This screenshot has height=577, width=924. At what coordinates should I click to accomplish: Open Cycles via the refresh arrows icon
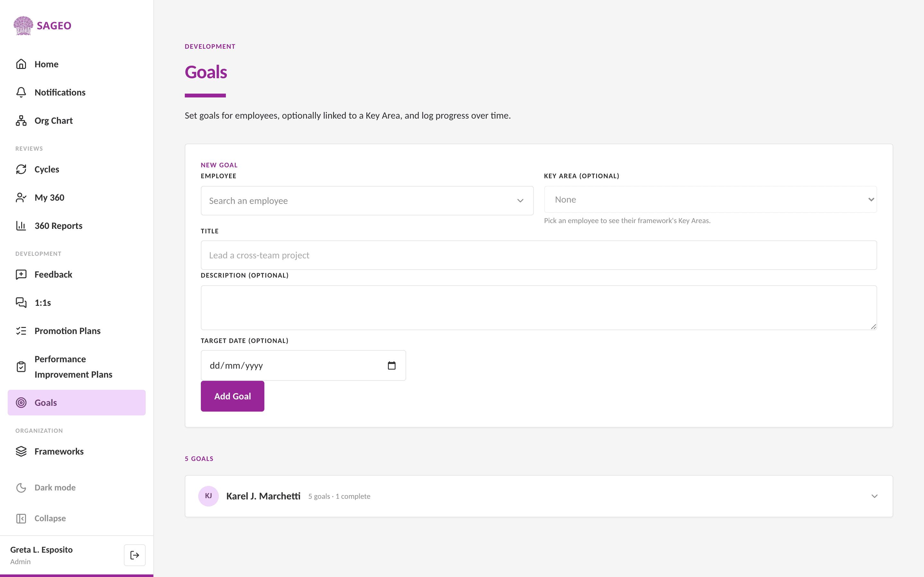click(x=21, y=170)
